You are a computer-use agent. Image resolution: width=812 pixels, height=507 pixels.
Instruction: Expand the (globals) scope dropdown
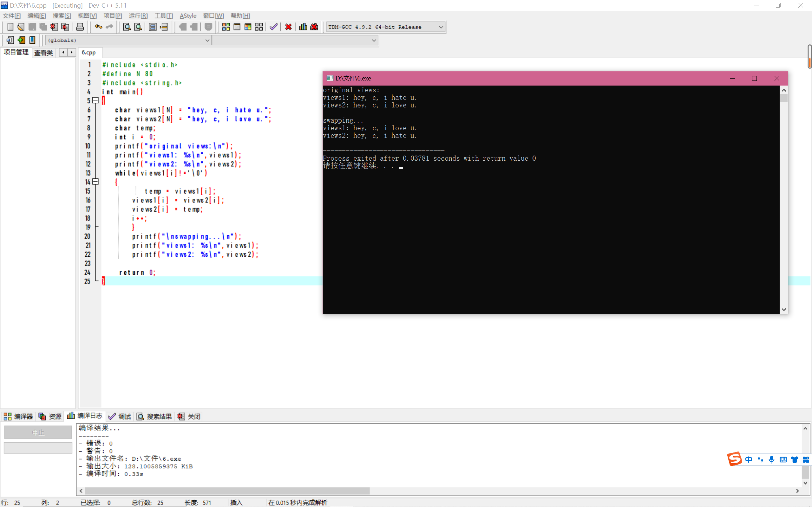207,40
